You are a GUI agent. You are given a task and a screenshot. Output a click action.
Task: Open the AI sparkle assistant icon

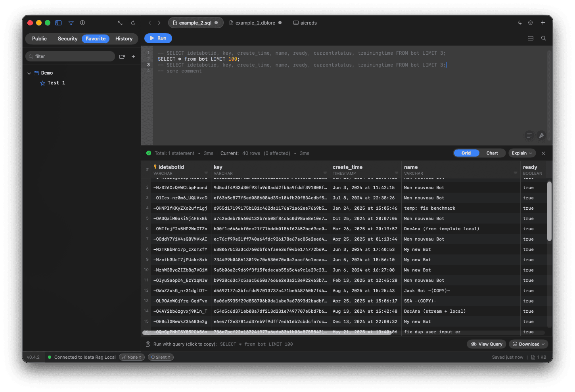519,23
